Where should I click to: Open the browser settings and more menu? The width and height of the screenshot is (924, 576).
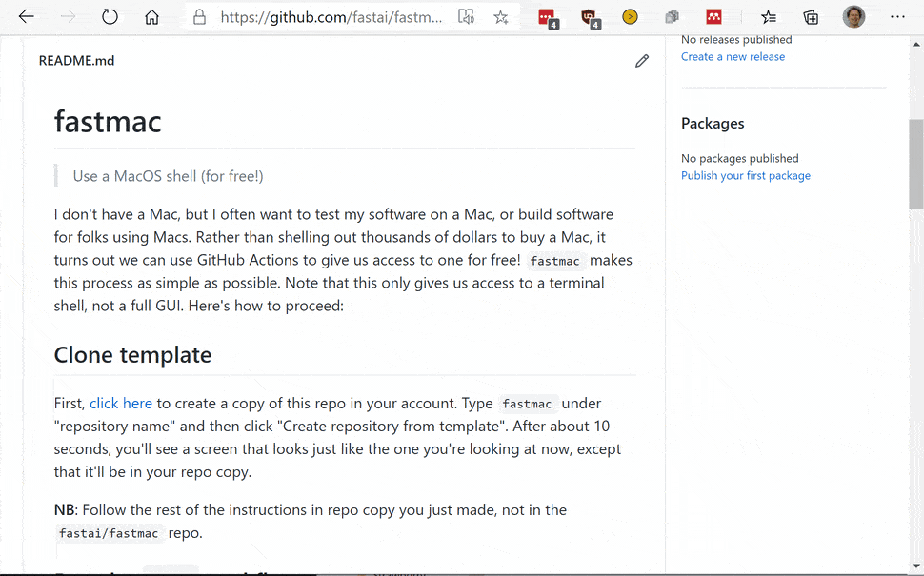point(897,17)
